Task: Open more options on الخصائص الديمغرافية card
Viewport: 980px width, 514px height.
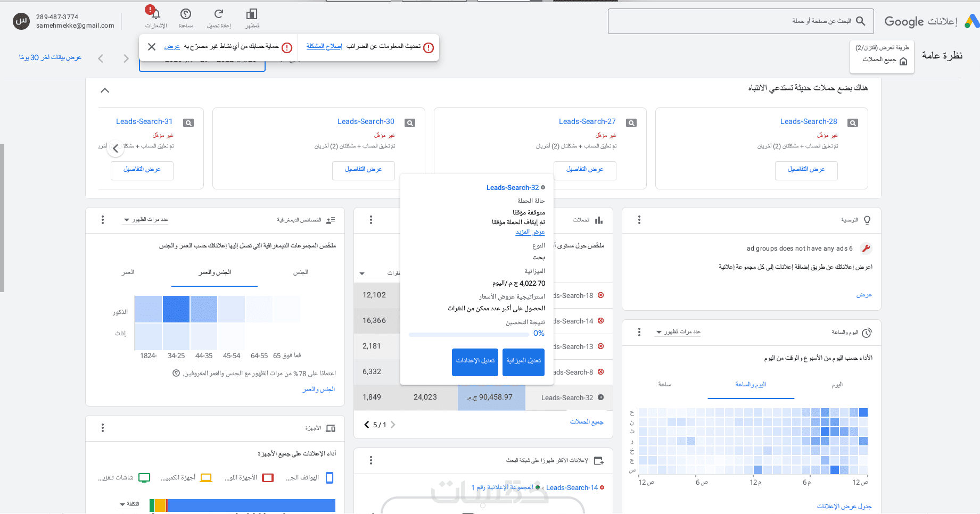Action: [103, 220]
